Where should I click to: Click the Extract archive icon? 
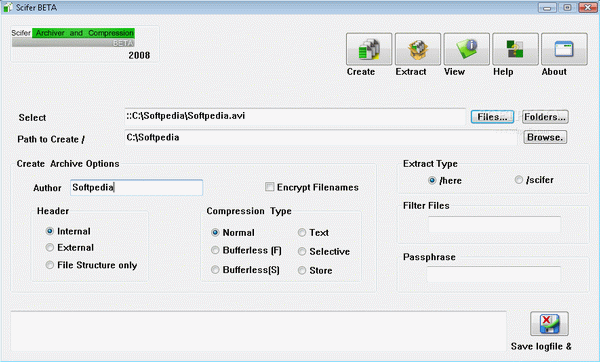pyautogui.click(x=418, y=49)
